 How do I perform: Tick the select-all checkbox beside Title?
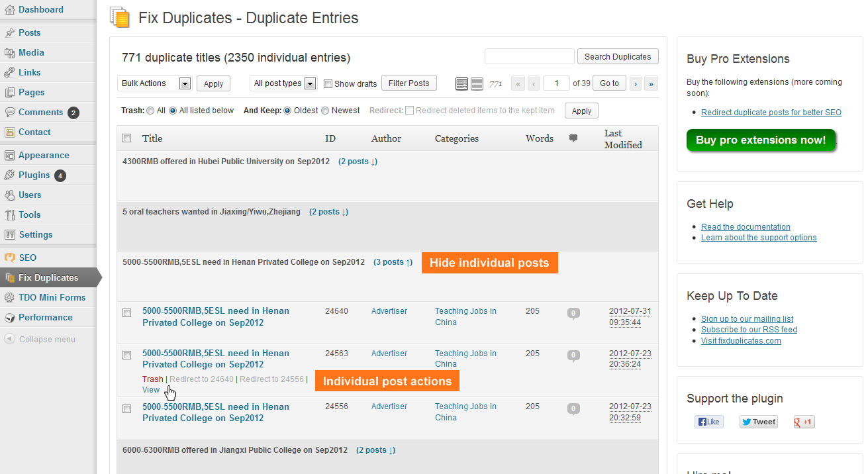point(127,138)
